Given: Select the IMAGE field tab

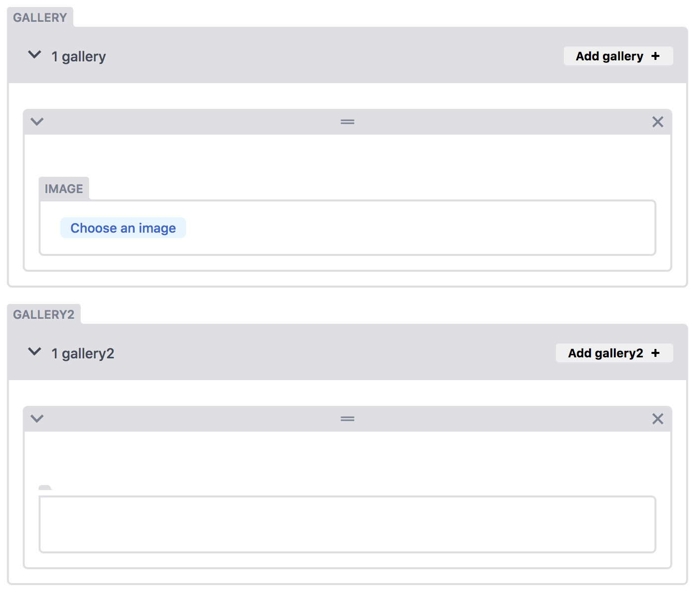Looking at the screenshot, I should (x=64, y=189).
